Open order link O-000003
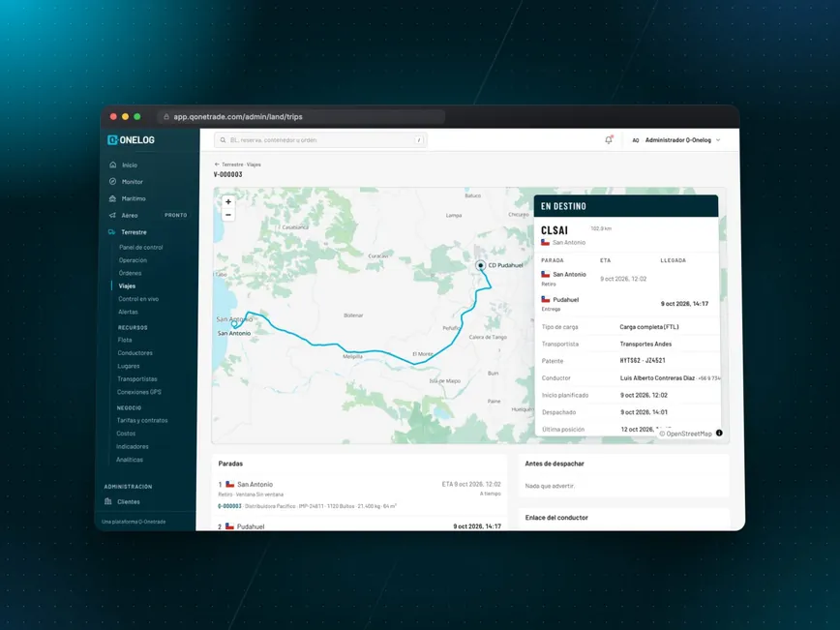 coord(229,506)
